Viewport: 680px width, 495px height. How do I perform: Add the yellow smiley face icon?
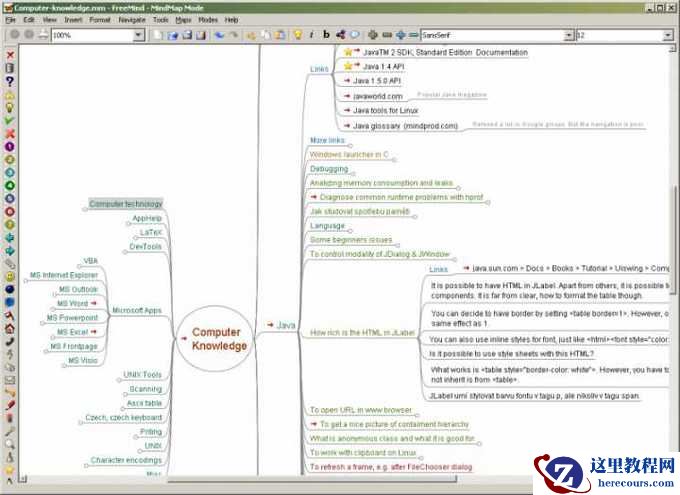click(x=9, y=276)
